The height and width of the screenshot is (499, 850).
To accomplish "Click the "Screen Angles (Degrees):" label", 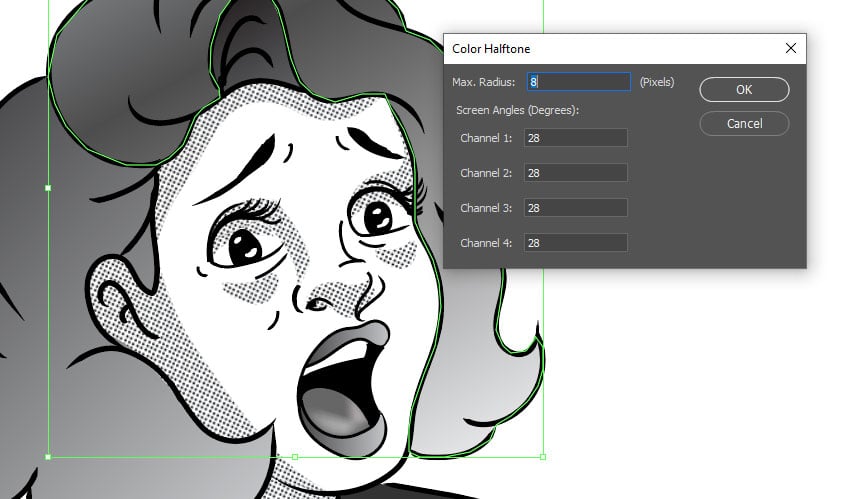I will pyautogui.click(x=517, y=110).
